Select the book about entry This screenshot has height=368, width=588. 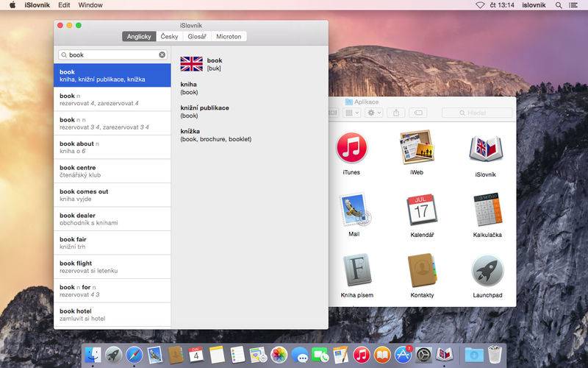(x=112, y=147)
